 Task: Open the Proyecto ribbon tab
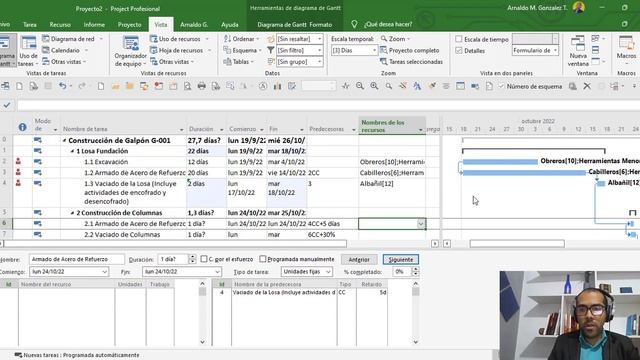[129, 24]
